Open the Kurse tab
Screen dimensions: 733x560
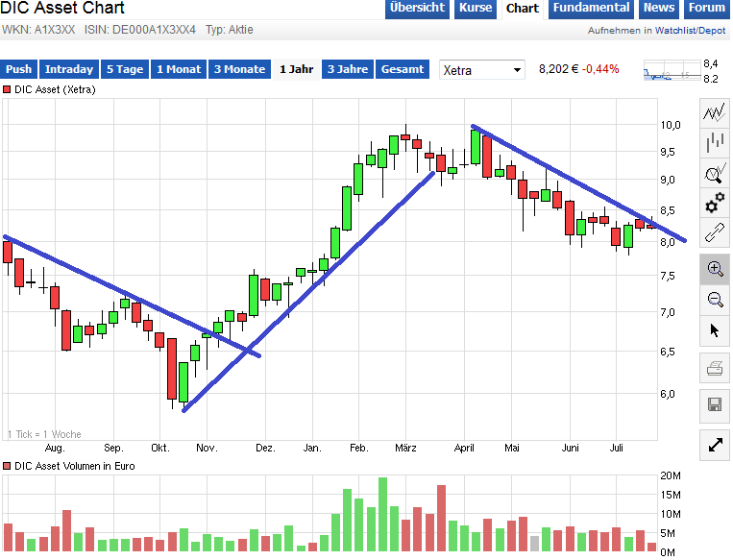tap(475, 9)
